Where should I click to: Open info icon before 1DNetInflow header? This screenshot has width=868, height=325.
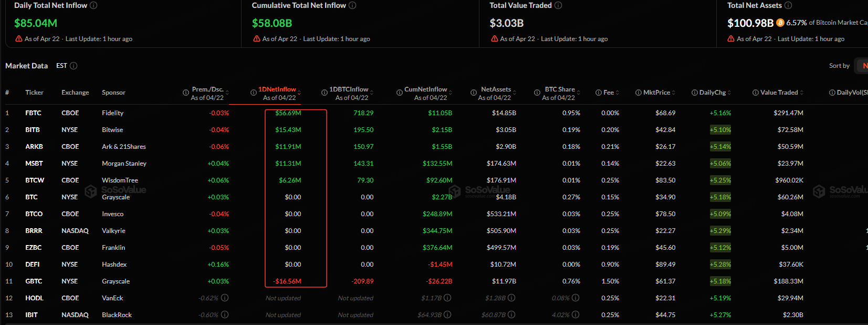click(254, 93)
